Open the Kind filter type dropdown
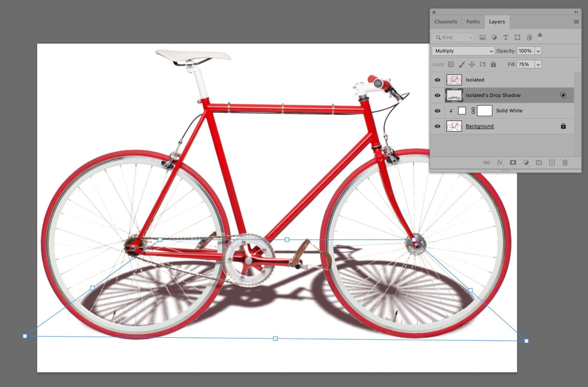Viewport: 588px width, 387px height. 453,37
